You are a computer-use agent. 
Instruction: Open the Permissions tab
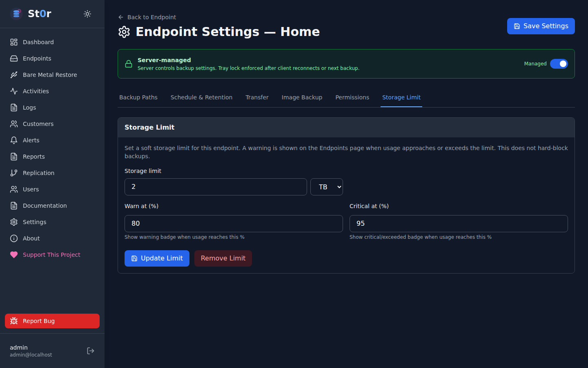coord(352,97)
